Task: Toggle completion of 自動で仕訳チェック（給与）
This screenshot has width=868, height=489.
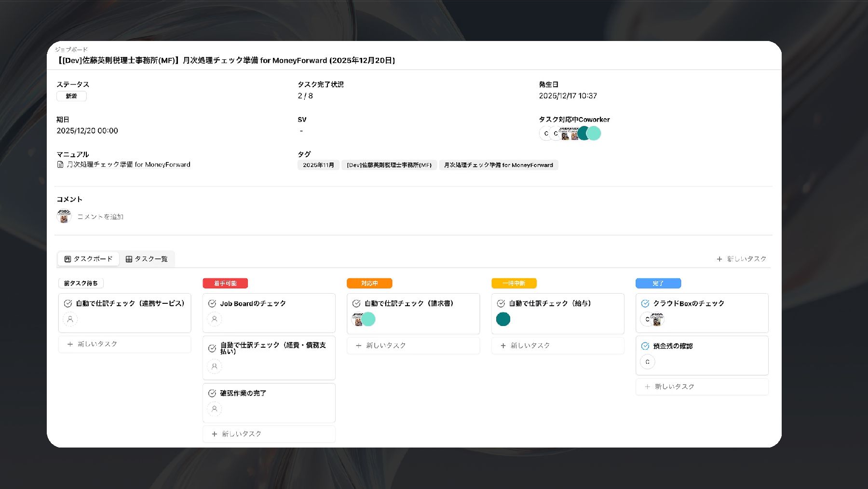Action: click(501, 303)
